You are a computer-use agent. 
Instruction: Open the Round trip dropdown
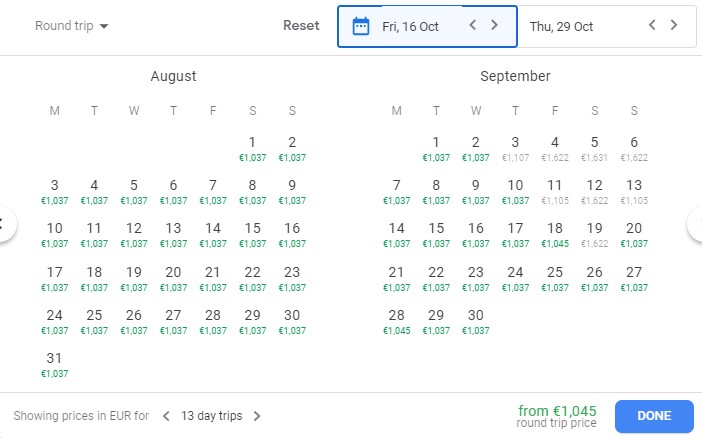pos(72,26)
